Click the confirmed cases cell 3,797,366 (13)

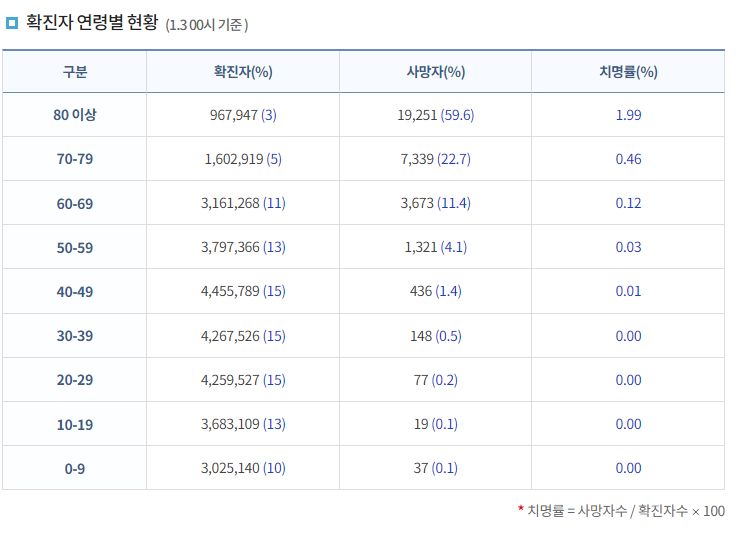coord(243,247)
